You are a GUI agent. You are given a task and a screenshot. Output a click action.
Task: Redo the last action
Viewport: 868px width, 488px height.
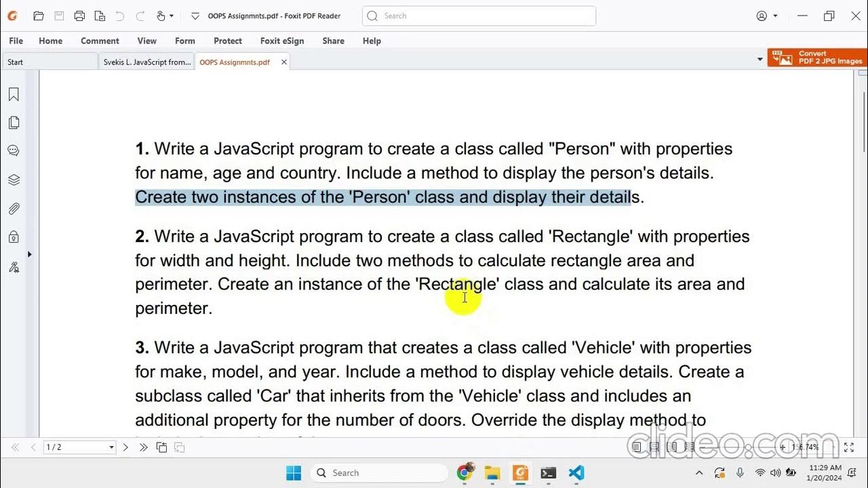pyautogui.click(x=140, y=16)
